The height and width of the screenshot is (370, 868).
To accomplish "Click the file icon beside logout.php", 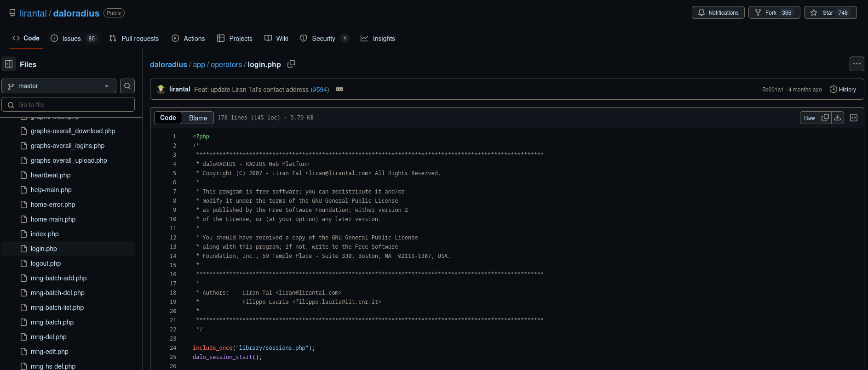I will pyautogui.click(x=24, y=263).
